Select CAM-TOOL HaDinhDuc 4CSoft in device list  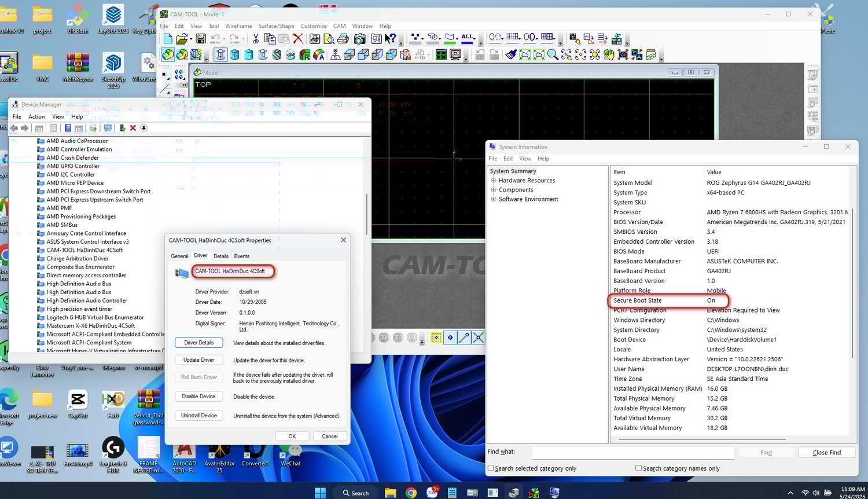pos(84,250)
